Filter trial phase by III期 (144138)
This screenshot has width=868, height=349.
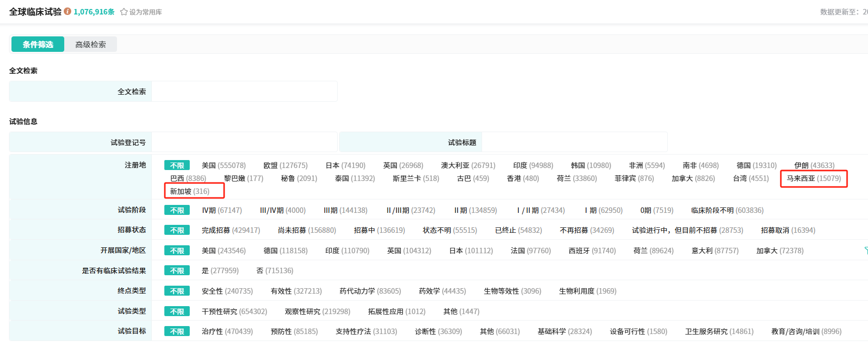point(346,210)
